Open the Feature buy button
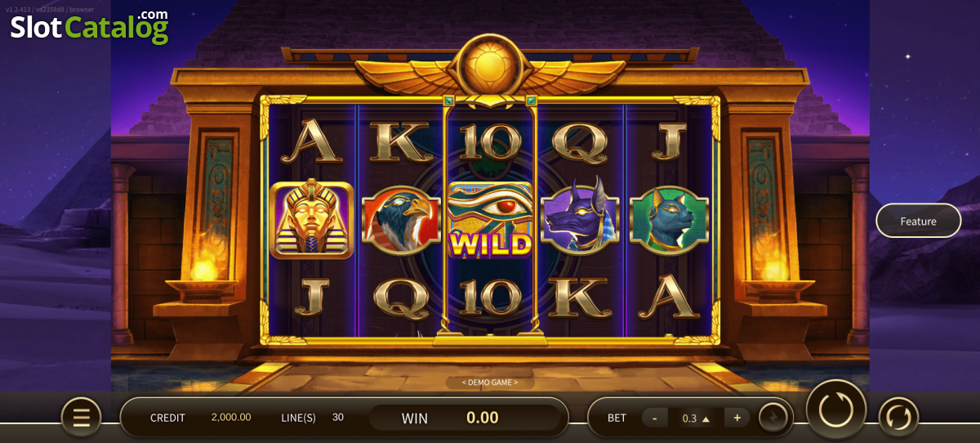The width and height of the screenshot is (980, 443). (919, 221)
